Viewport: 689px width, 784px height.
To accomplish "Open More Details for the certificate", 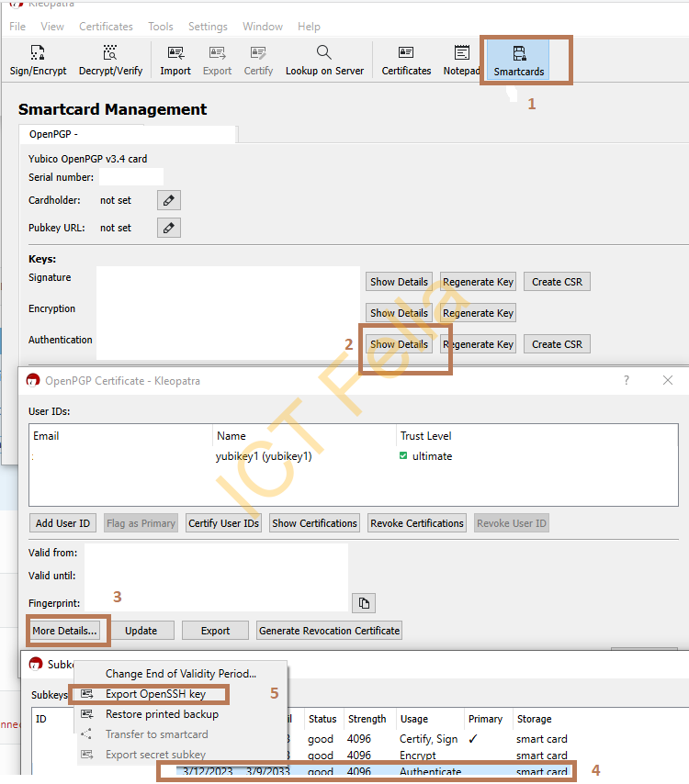I will click(64, 631).
